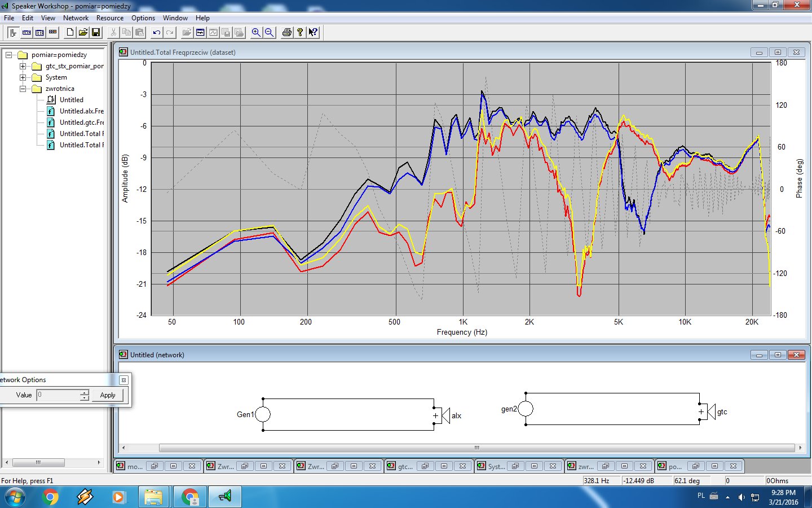The height and width of the screenshot is (508, 812).
Task: Open the Help menu
Action: 203,18
